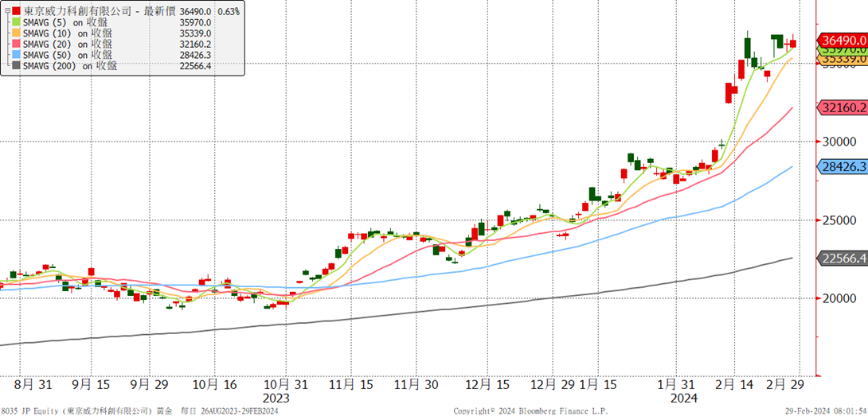This screenshot has height=416, width=868.
Task: Click the pink 32160.2 price tag on axis
Action: (x=843, y=108)
